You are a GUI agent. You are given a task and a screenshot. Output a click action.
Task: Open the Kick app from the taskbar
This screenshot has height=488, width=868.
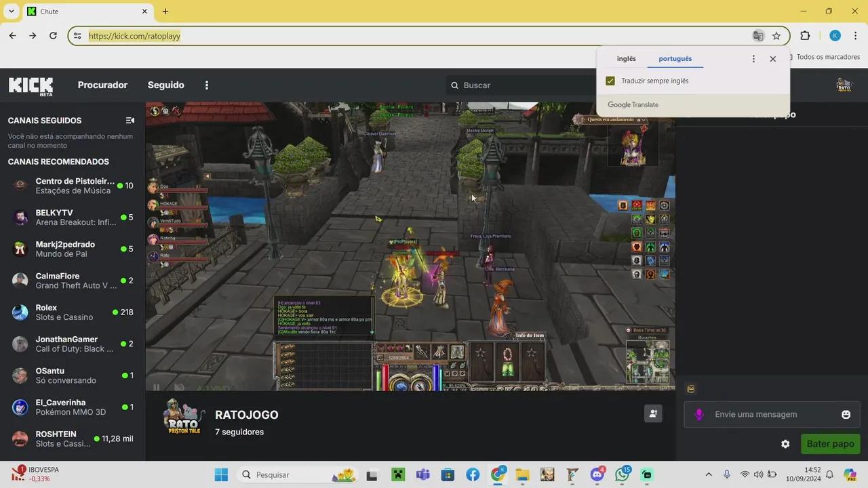(648, 474)
